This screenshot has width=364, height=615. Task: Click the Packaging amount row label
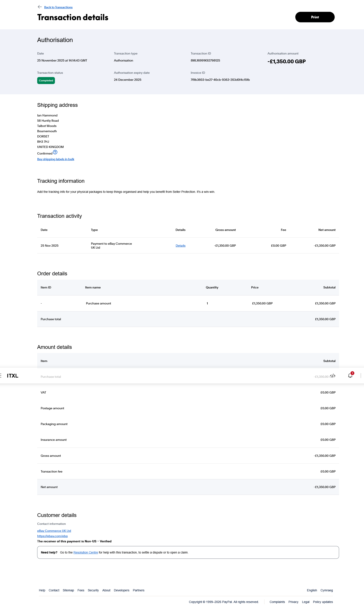[x=54, y=424]
